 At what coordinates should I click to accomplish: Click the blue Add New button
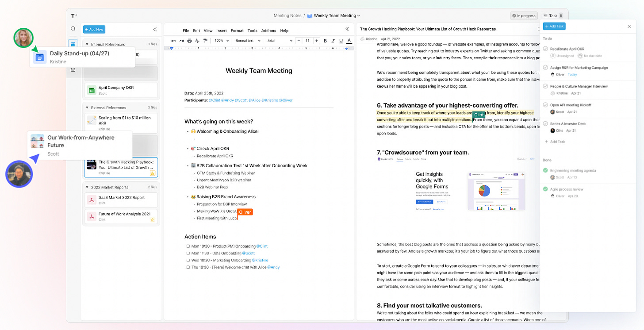[x=94, y=29]
